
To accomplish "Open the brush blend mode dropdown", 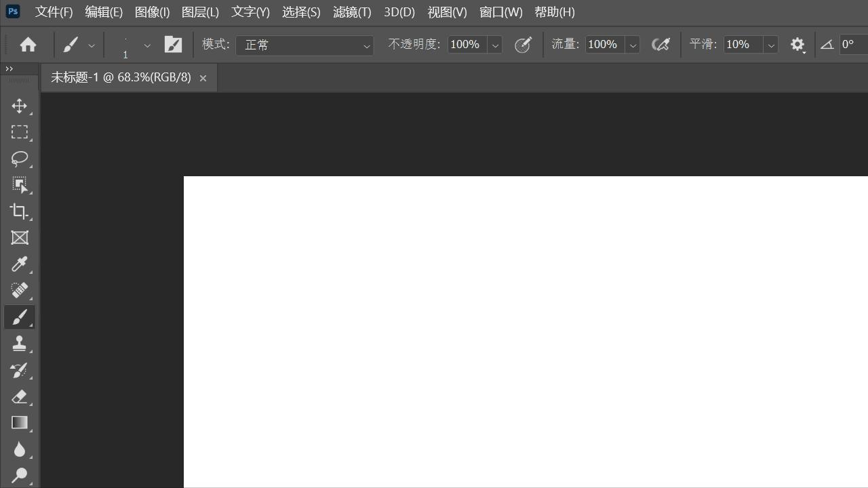I will [304, 45].
